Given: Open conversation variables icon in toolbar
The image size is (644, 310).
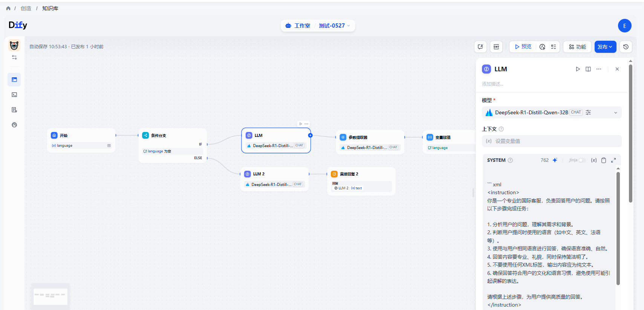Looking at the screenshot, I should point(480,47).
